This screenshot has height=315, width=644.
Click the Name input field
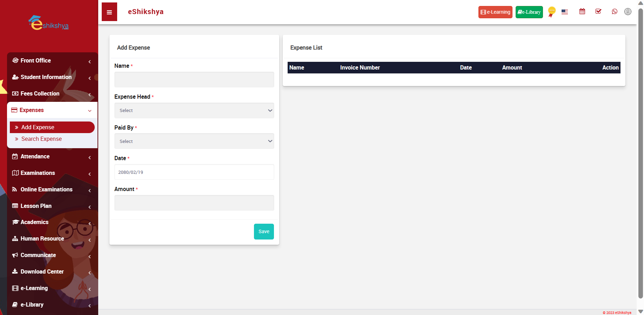click(194, 80)
